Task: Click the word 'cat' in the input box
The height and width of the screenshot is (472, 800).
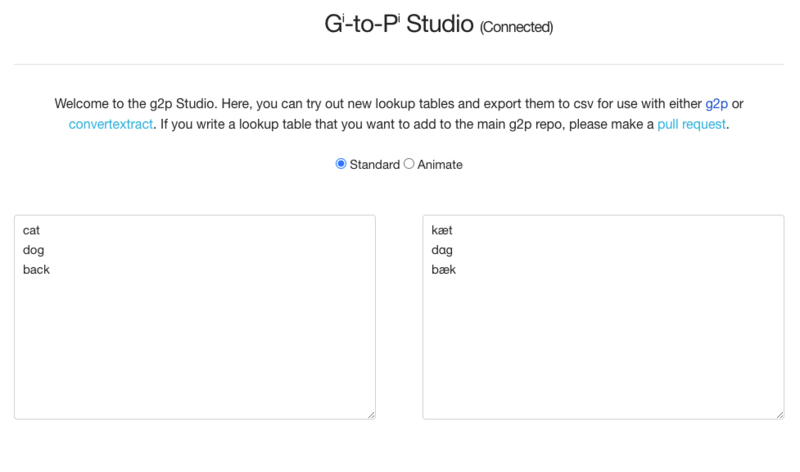Action: point(31,231)
